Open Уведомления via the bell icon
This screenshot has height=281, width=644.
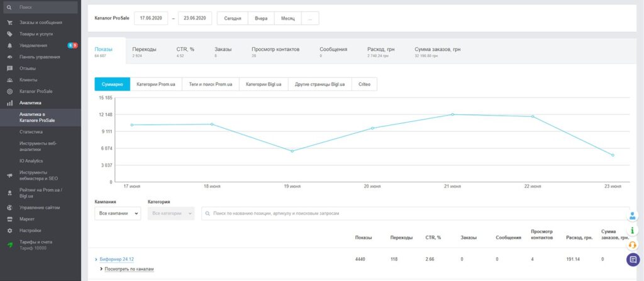point(9,45)
